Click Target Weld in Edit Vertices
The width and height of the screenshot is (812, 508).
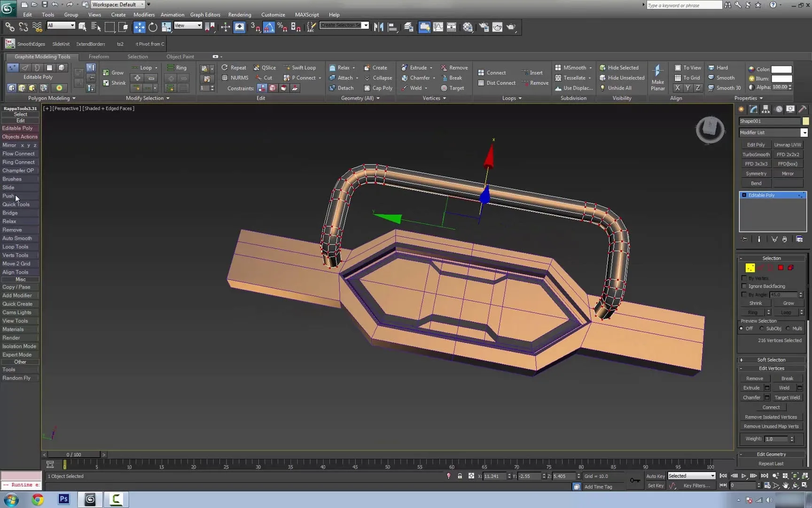click(787, 397)
